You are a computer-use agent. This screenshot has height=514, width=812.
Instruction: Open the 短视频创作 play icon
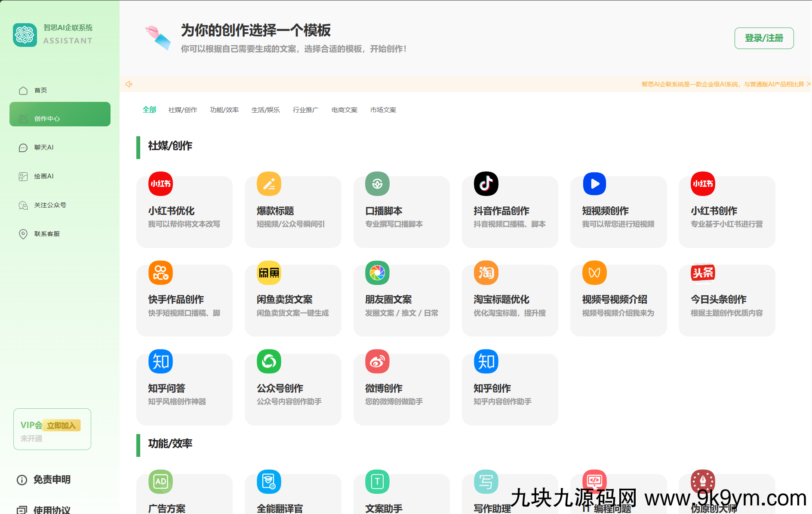pos(594,184)
